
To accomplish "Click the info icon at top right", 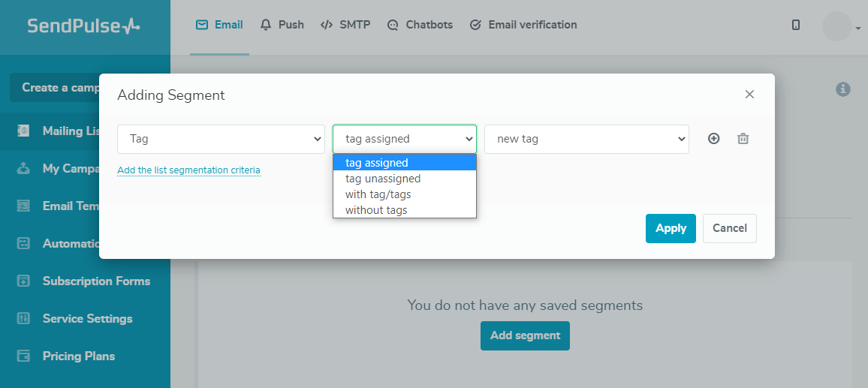I will point(843,89).
